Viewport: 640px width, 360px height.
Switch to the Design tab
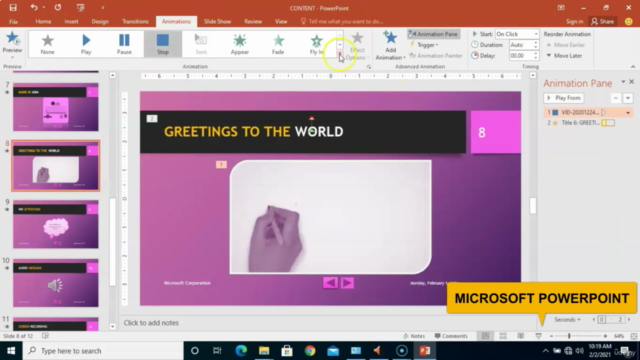click(100, 22)
